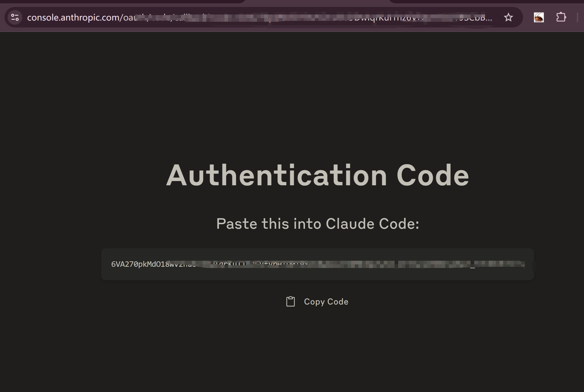Select the console.anthropic.com URL in address bar
Image resolution: width=584 pixels, height=392 pixels.
click(x=259, y=18)
